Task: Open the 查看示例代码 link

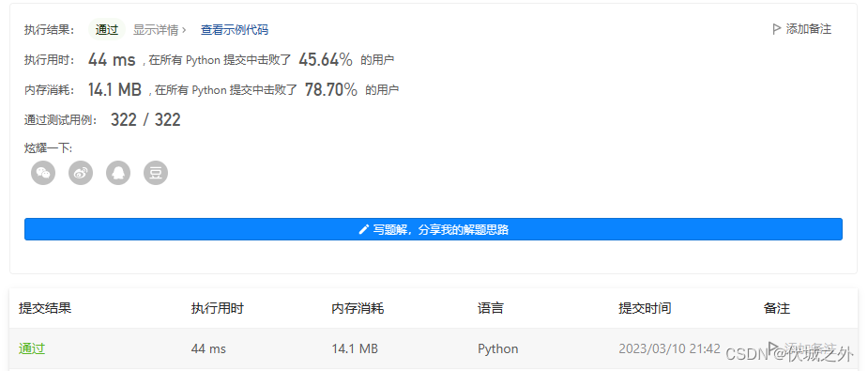Action: point(235,30)
